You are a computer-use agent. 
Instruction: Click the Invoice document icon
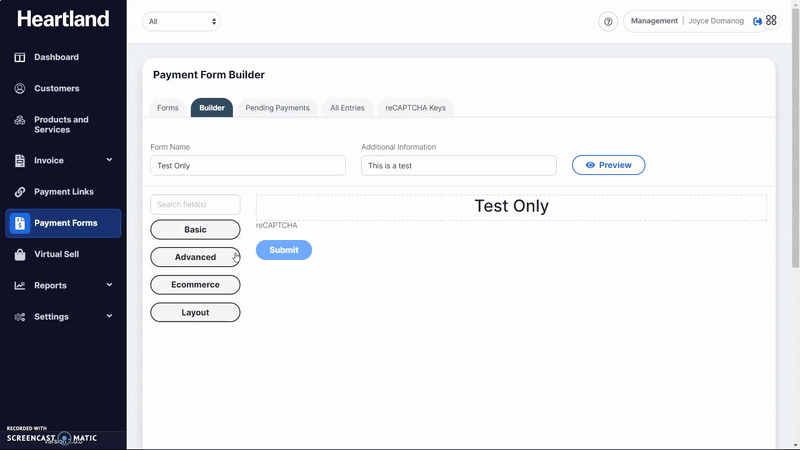pos(19,160)
